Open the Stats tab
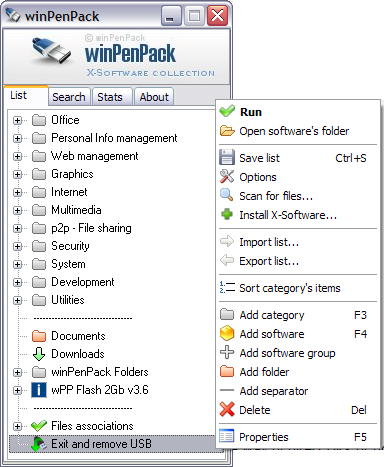Screen dimensions: 384x467 point(110,97)
